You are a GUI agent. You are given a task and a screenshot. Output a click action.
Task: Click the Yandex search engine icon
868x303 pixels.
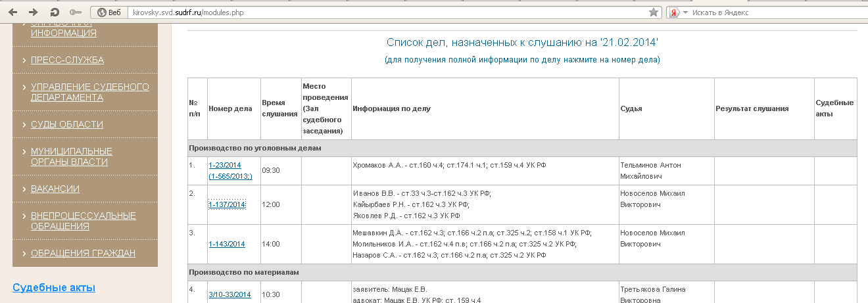673,12
